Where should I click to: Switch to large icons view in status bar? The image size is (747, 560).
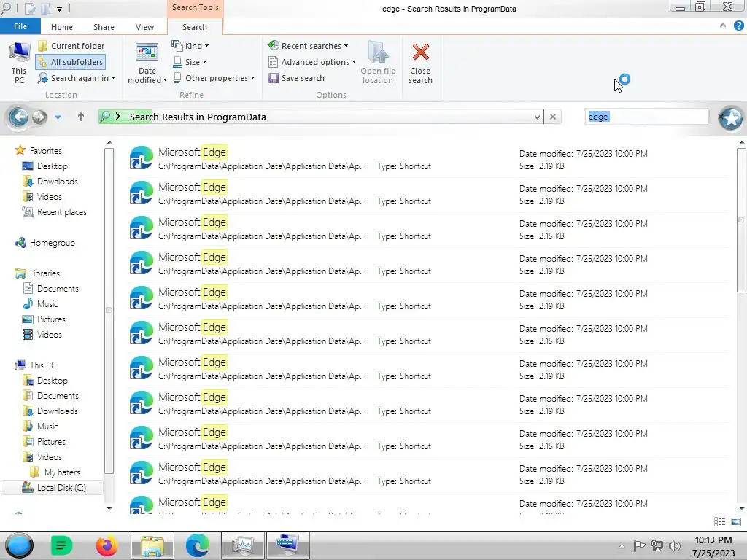click(x=735, y=522)
